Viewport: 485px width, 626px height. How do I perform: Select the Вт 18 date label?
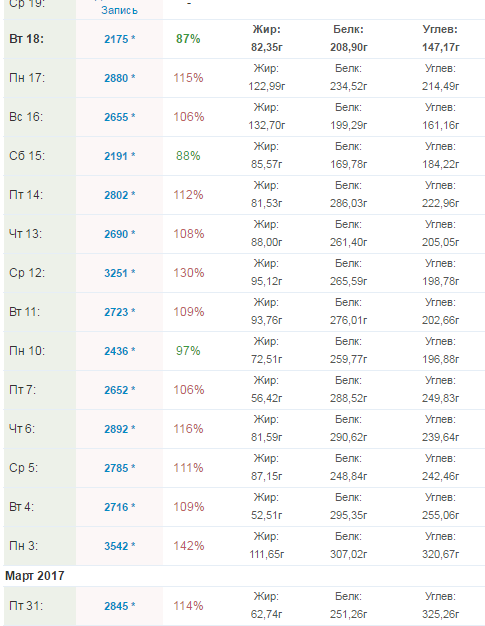26,39
